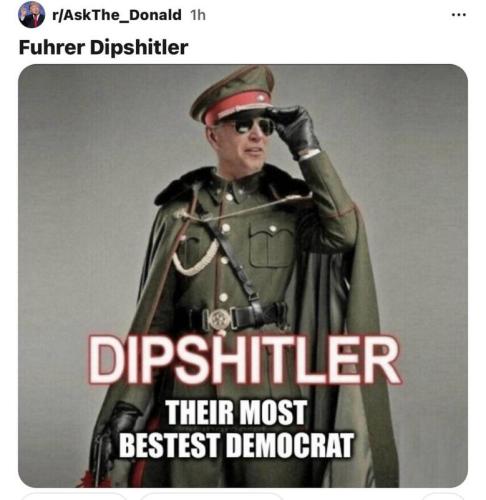The image size is (486, 500).
Task: Open the r/AskThe_Donald community avatar
Action: click(32, 15)
